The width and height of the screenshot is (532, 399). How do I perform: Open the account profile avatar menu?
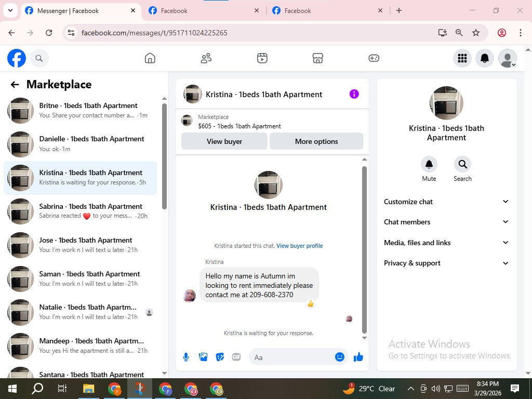[507, 58]
